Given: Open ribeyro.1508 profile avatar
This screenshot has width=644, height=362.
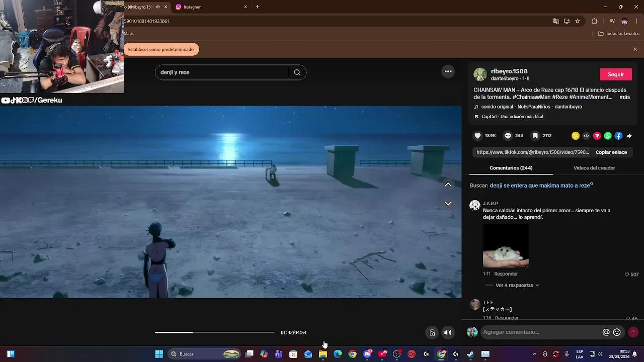Looking at the screenshot, I should coord(480,74).
